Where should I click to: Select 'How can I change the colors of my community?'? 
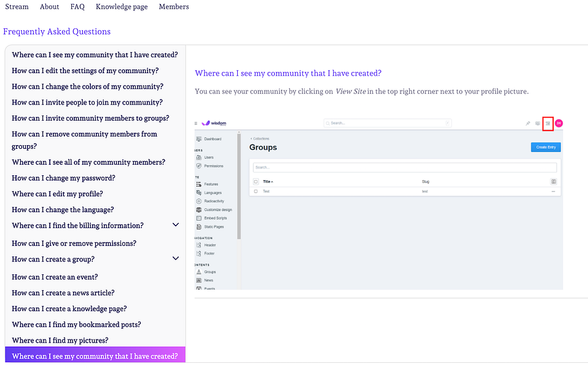pyautogui.click(x=87, y=86)
